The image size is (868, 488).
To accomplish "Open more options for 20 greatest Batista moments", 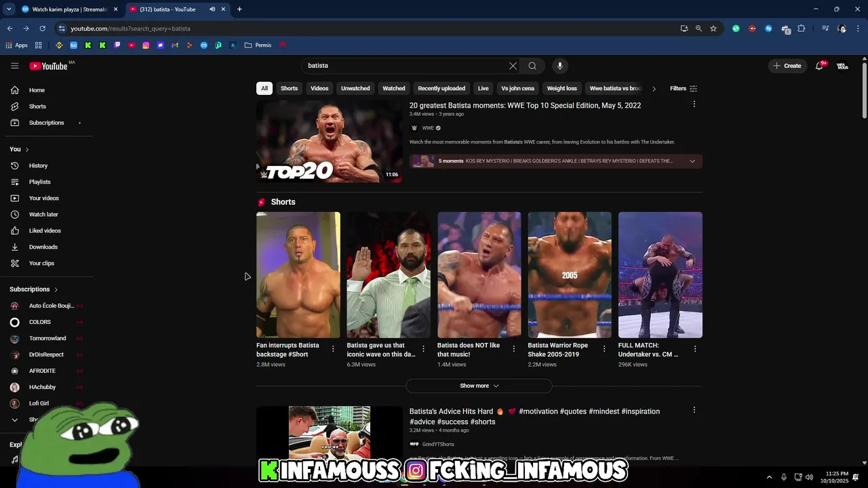I will click(x=694, y=104).
